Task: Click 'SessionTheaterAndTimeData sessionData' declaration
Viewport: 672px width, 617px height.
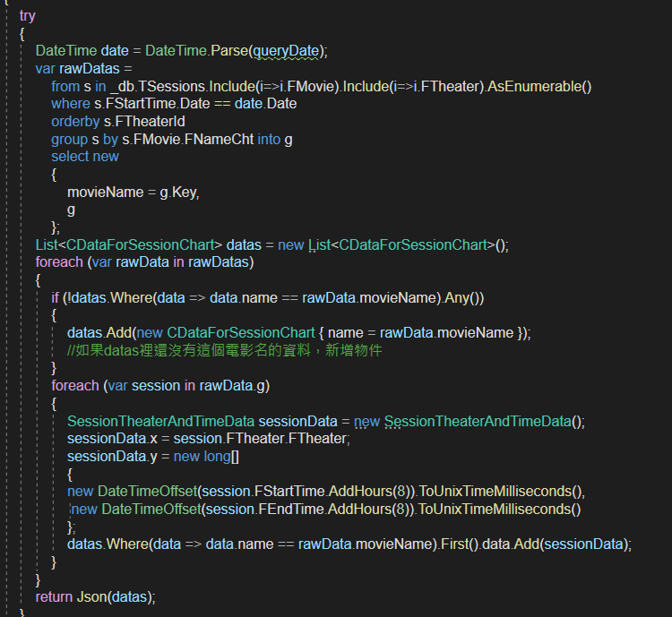Action: coord(202,422)
